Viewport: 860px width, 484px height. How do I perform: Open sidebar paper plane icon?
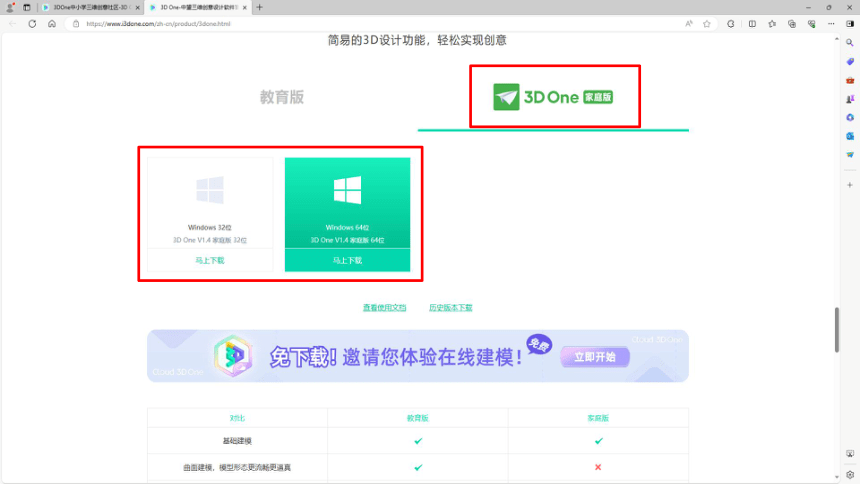pos(850,155)
